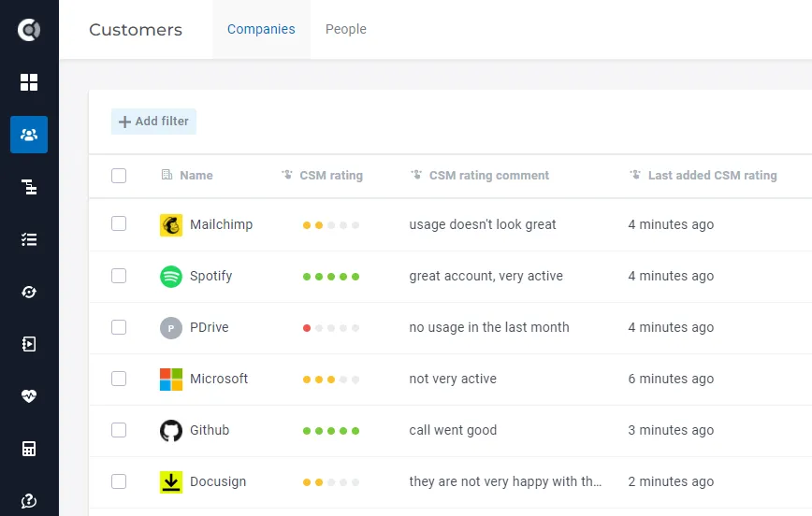Select the Customers people icon in sidebar
Viewport: 812px width, 516px height.
point(29,135)
